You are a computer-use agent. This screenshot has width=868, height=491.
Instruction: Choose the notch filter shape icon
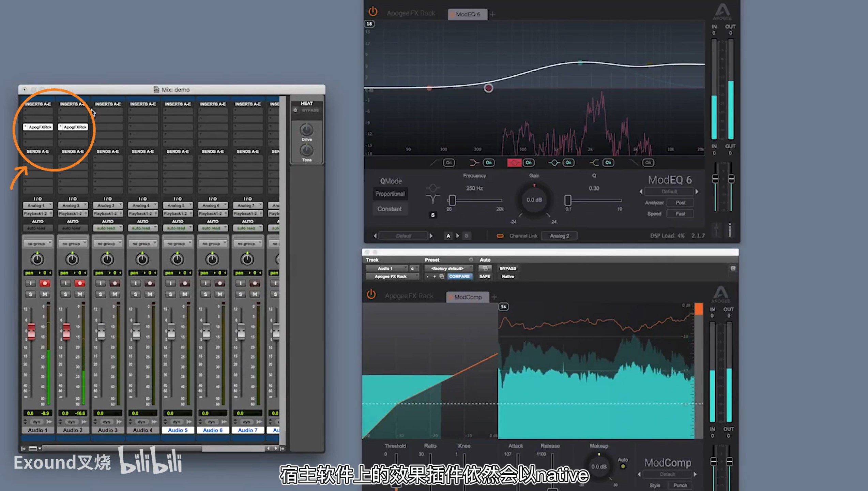pyautogui.click(x=433, y=199)
